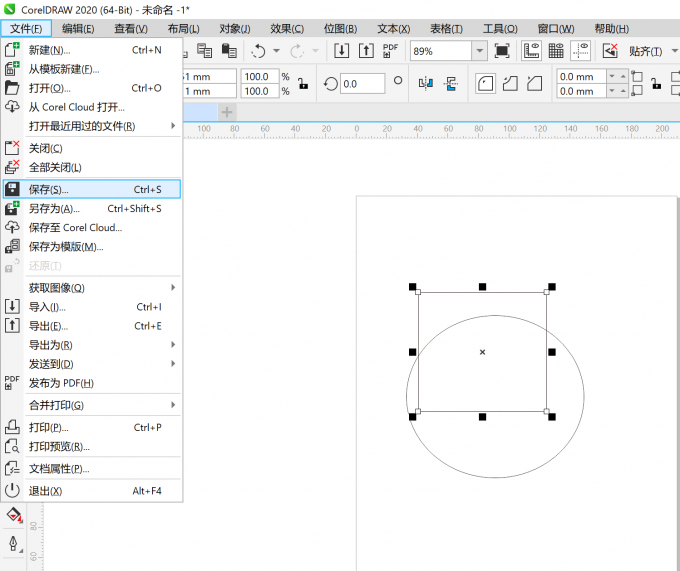680x571 pixels.
Task: Click the Export icon in the toolbar
Action: point(364,50)
